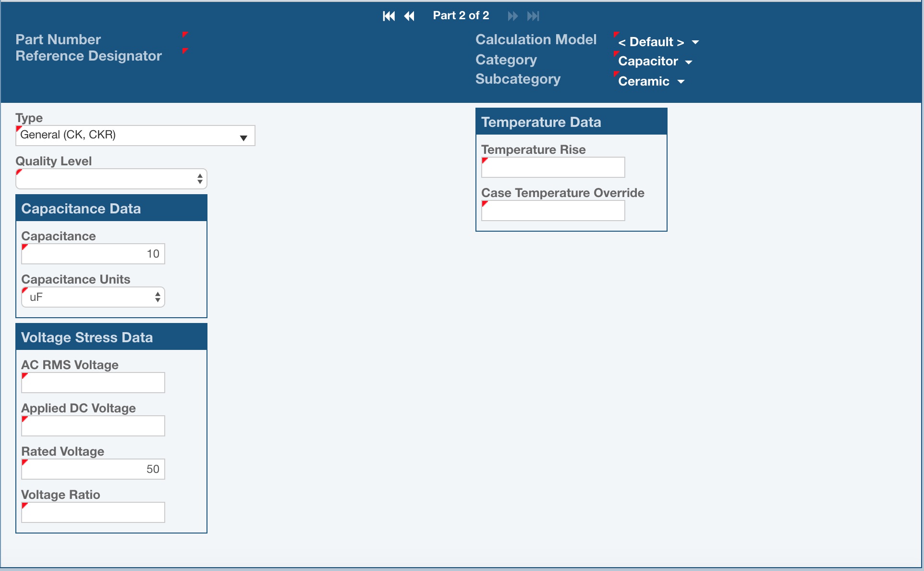Click the last page navigation icon
The width and height of the screenshot is (924, 571).
[x=533, y=16]
